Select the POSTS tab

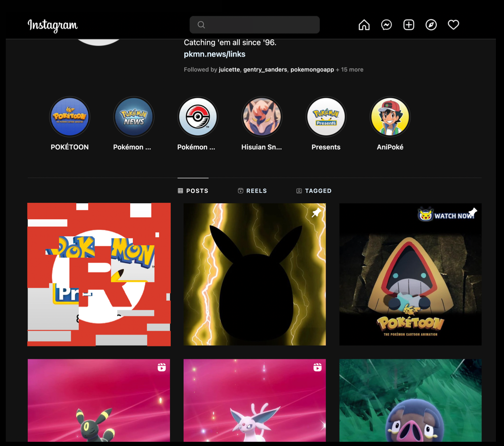pyautogui.click(x=193, y=191)
